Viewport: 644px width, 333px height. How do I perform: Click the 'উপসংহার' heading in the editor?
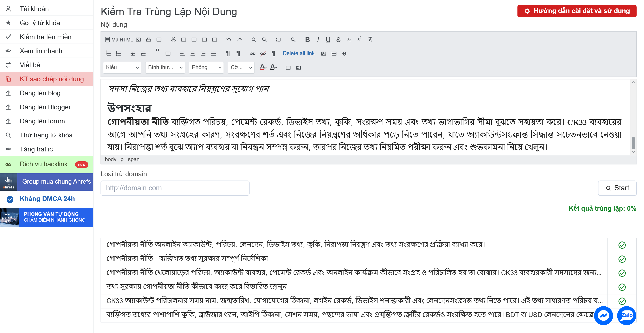[129, 108]
